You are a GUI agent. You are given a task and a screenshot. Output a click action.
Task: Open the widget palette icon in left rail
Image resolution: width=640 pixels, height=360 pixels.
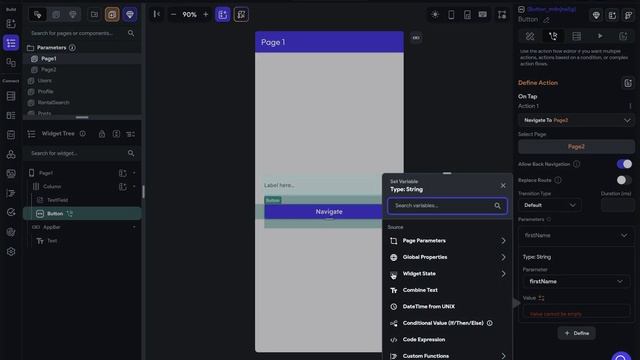click(x=11, y=24)
